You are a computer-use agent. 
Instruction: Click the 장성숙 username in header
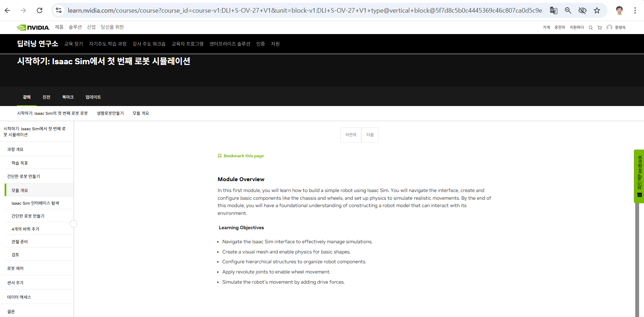pos(620,27)
